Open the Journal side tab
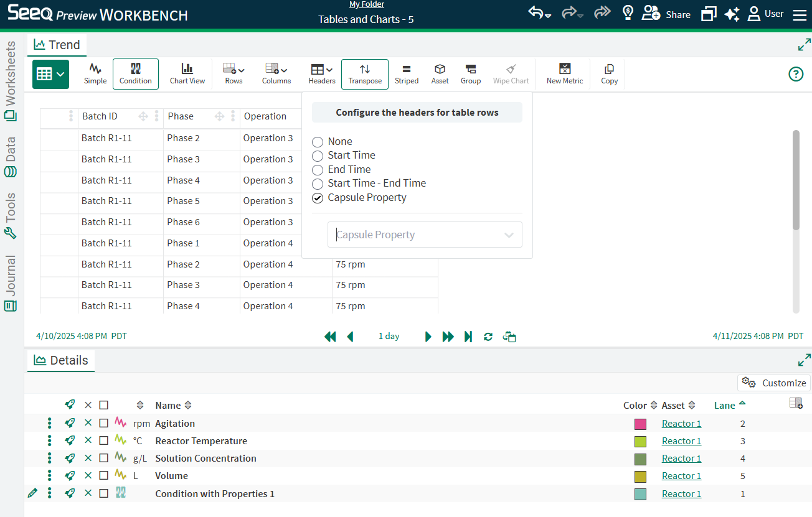 coord(11,283)
